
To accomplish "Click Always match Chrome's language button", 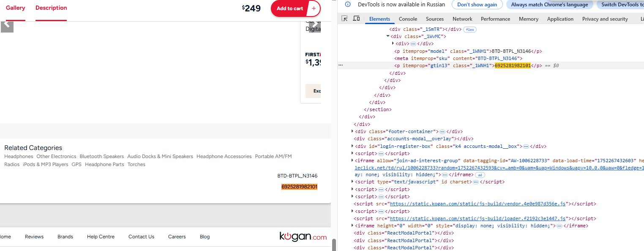I will [x=549, y=5].
